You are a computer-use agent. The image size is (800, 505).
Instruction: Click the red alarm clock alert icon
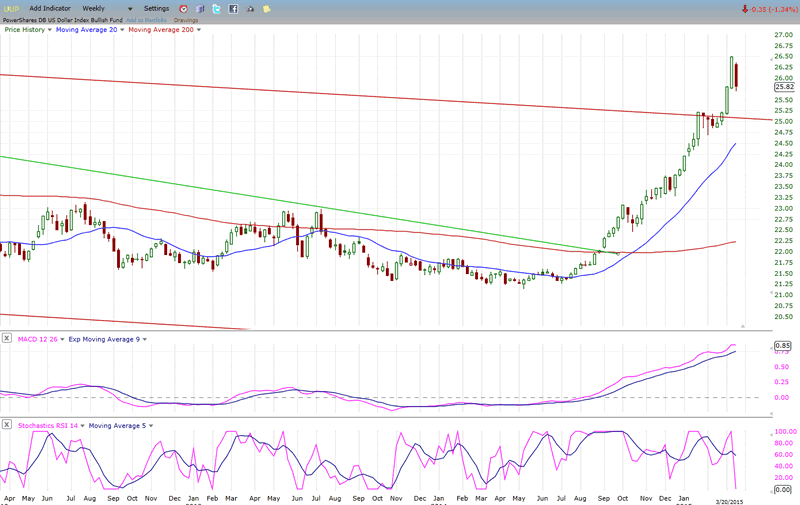183,9
